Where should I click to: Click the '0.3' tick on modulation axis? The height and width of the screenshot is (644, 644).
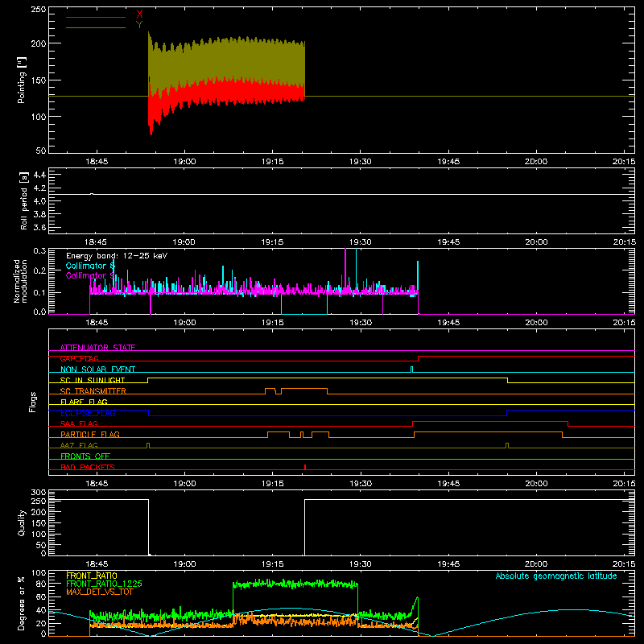(39, 250)
